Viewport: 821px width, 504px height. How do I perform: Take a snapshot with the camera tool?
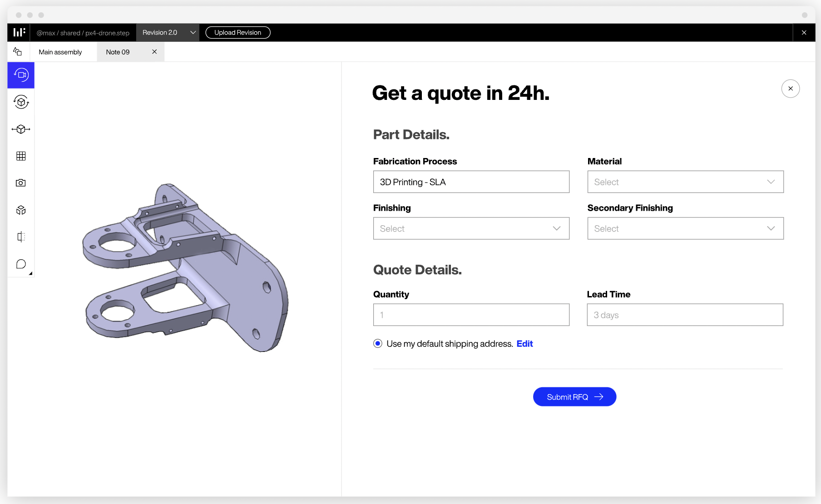tap(20, 183)
